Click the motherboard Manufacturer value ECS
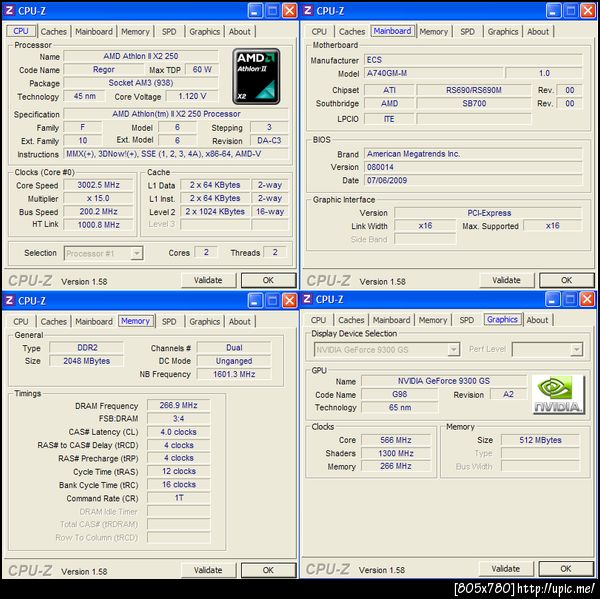The image size is (600, 599). [473, 60]
